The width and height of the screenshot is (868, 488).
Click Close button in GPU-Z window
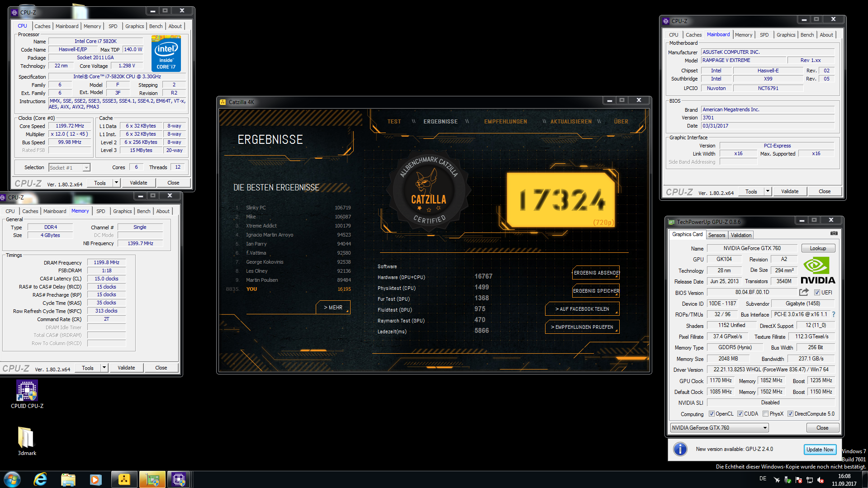point(822,428)
